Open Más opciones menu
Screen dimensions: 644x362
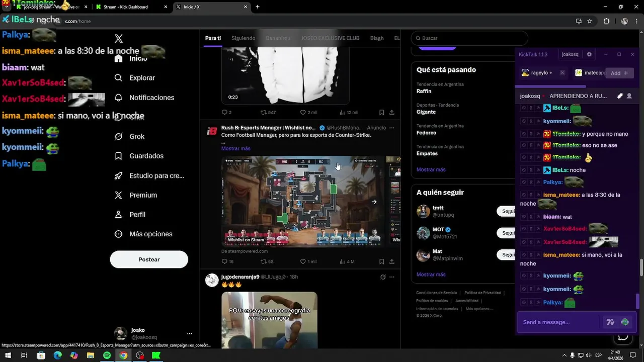click(143, 234)
